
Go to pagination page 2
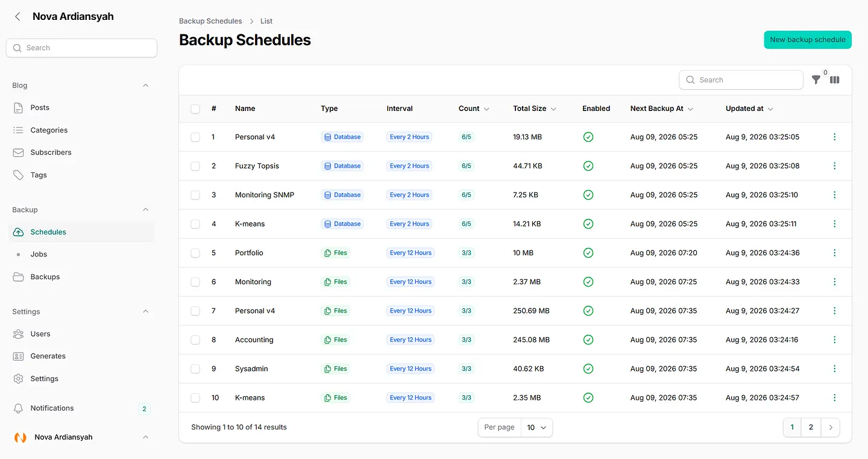coord(811,427)
